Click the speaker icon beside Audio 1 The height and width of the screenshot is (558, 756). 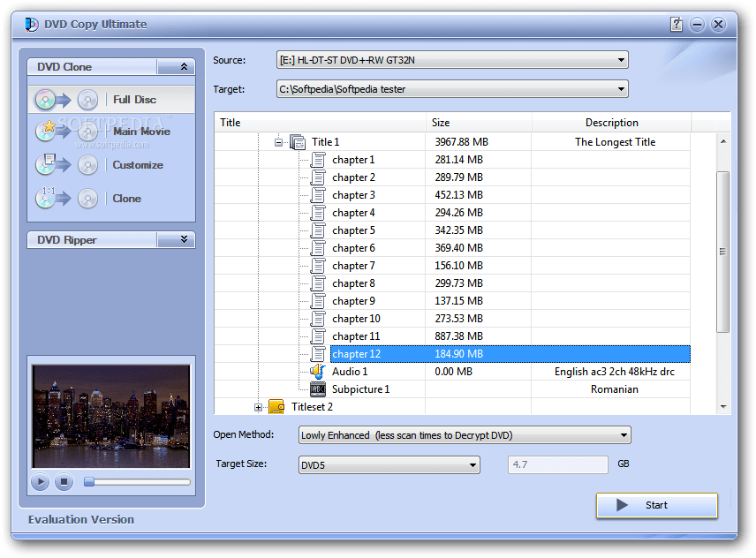click(x=318, y=371)
